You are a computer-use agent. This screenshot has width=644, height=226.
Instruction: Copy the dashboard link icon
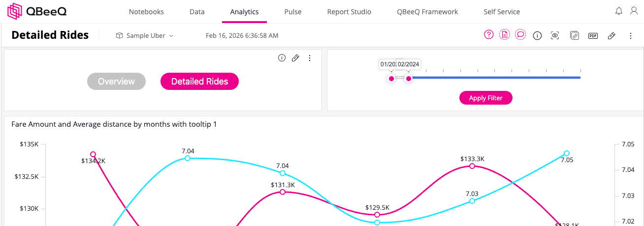[x=575, y=35]
